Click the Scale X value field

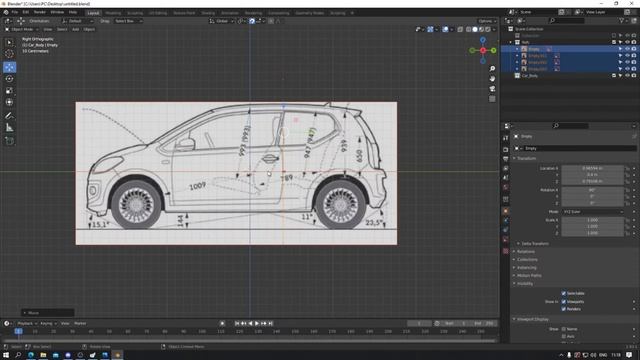(x=592, y=220)
